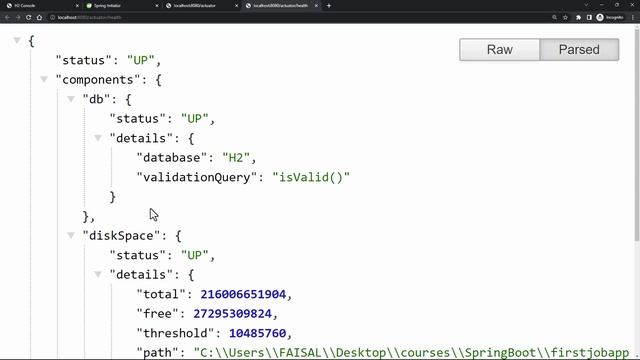Close the H2 Console tab
This screenshot has height=360, width=640.
click(77, 6)
